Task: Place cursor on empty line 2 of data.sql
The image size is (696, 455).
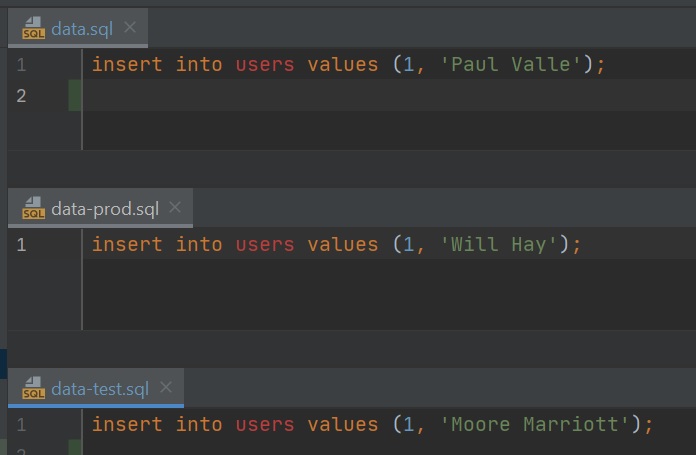Action: tap(300, 96)
